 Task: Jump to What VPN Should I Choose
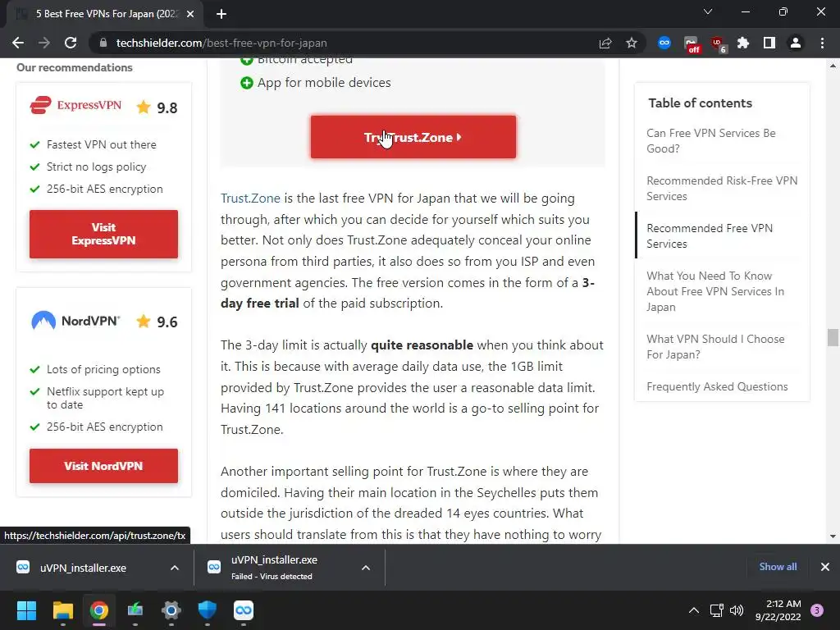[715, 347]
